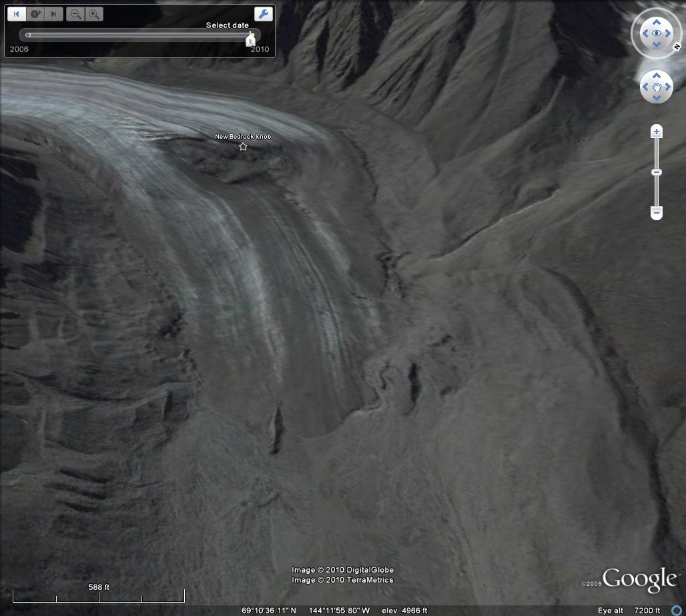Select the New Bedrock knob star placemark
Image resolution: width=686 pixels, height=616 pixels.
coord(243,146)
